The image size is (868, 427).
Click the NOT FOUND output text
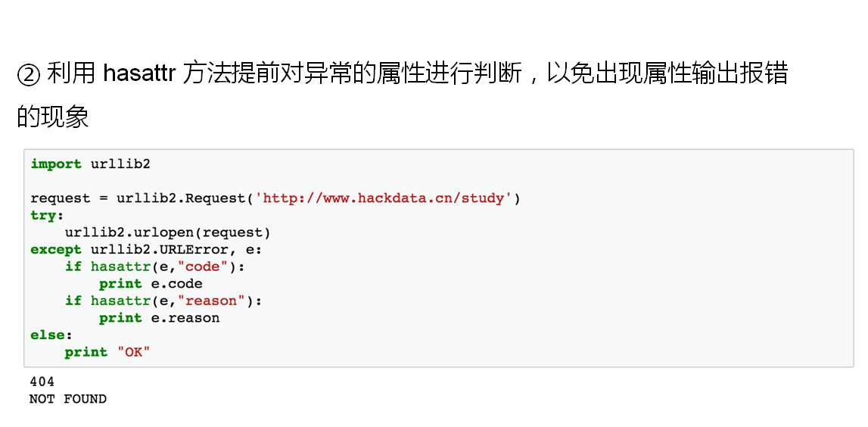[68, 399]
